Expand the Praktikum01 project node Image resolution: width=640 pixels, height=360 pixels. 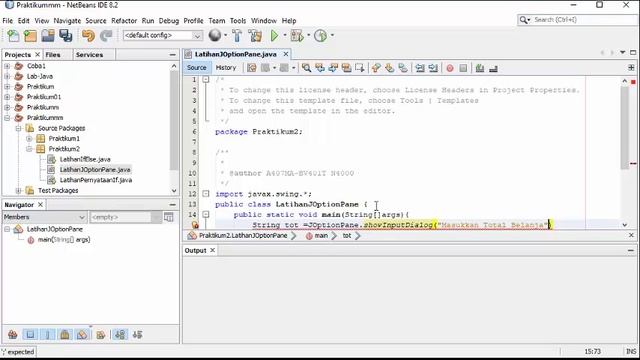(x=7, y=97)
